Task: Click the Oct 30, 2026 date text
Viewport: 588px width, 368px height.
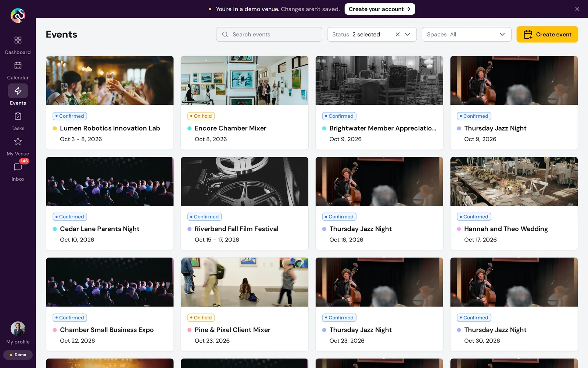Action: pyautogui.click(x=482, y=341)
